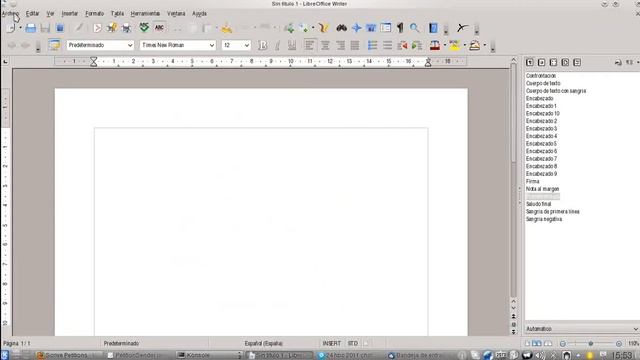Show Paragraph Styles in Styles panel

(529, 62)
